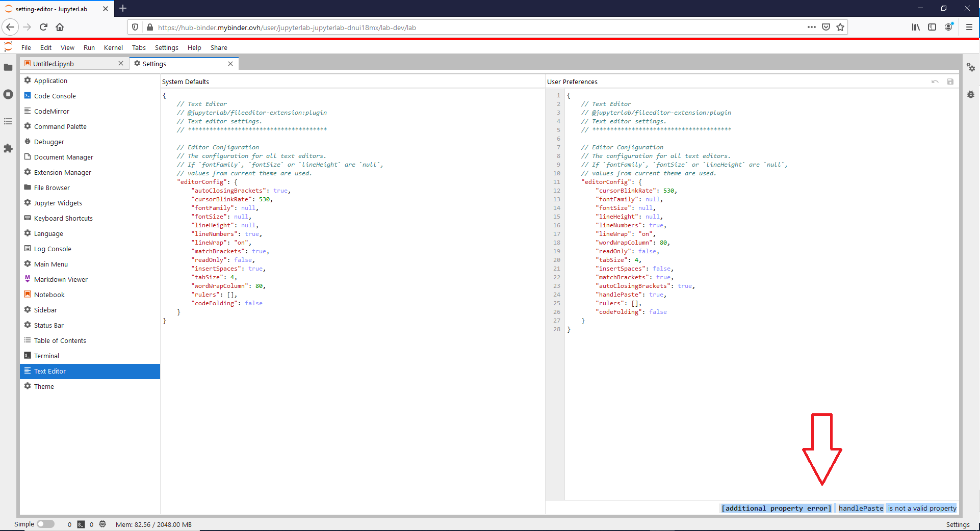Close the Settings tab

click(x=230, y=64)
